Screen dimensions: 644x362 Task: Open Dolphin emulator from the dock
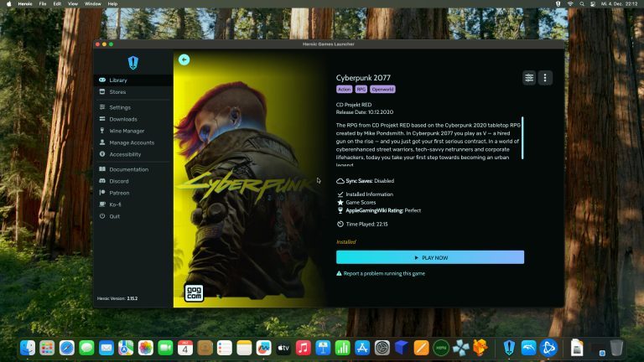[x=528, y=348]
